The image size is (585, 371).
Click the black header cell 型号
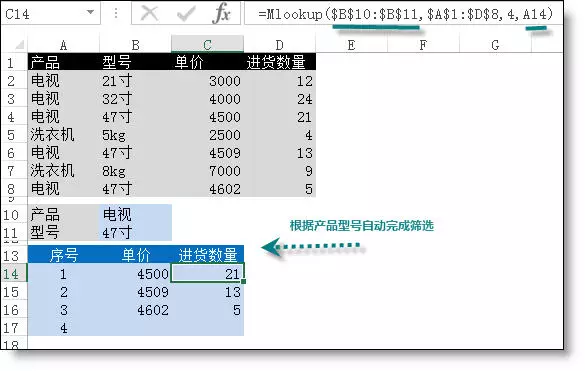(135, 62)
